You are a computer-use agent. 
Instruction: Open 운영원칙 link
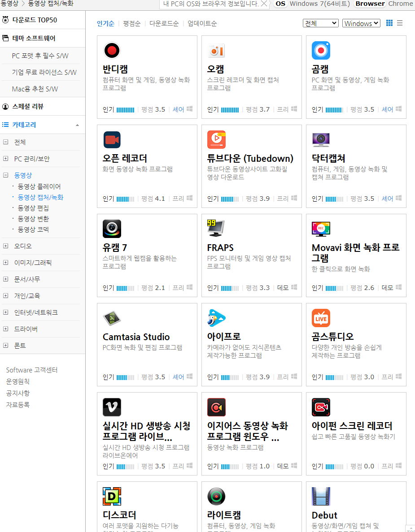[17, 381]
